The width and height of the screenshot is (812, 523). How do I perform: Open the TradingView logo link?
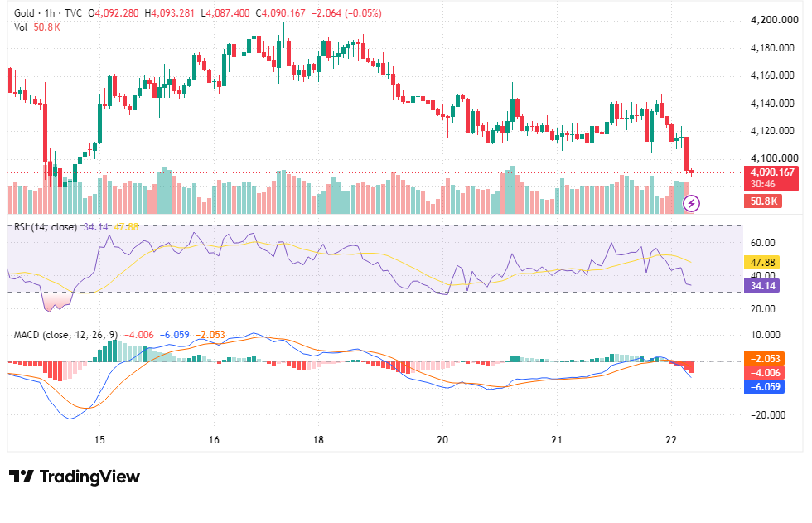[x=75, y=477]
